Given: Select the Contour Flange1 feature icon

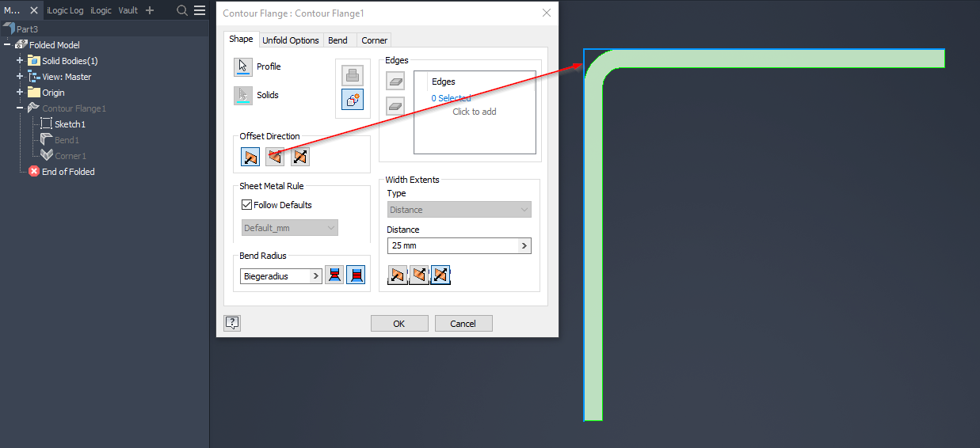Looking at the screenshot, I should (x=33, y=108).
